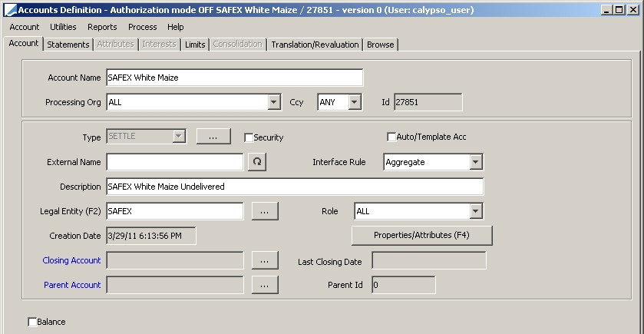Switch to the Statements tab
The image size is (644, 334).
(68, 45)
